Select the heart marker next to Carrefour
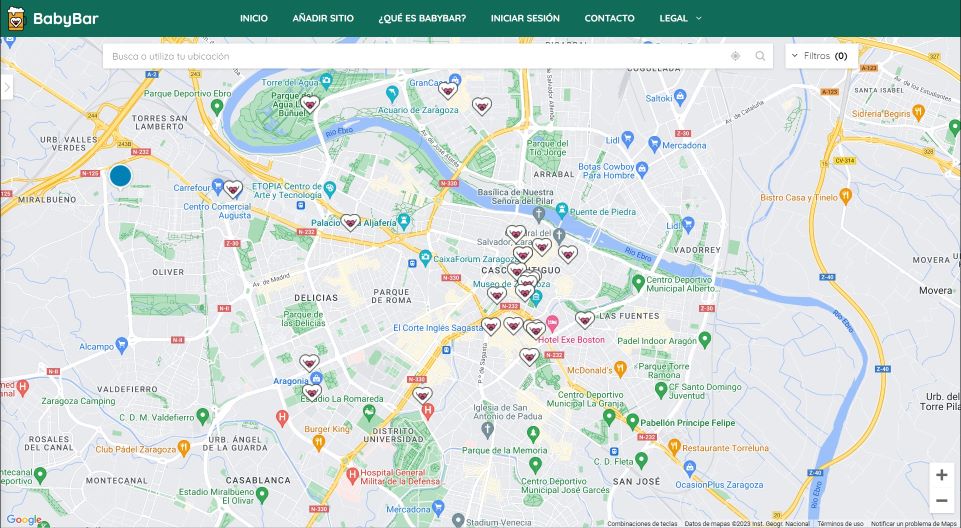This screenshot has width=961, height=528. [x=233, y=188]
